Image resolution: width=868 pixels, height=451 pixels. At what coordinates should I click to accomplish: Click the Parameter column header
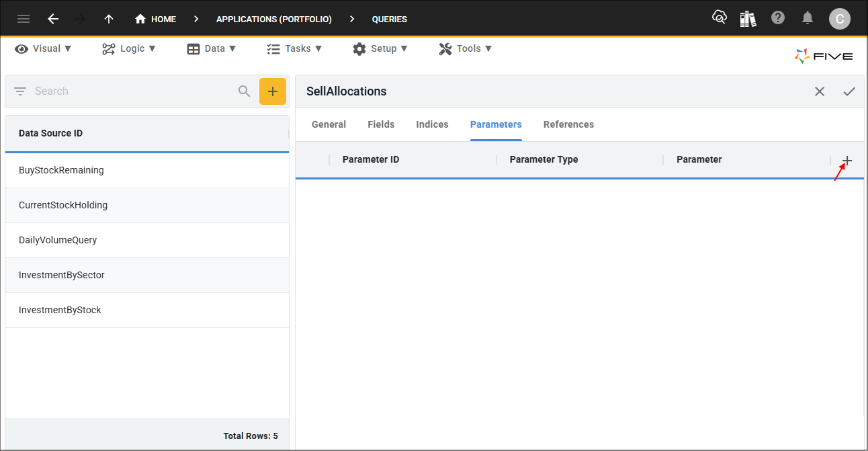pos(699,159)
